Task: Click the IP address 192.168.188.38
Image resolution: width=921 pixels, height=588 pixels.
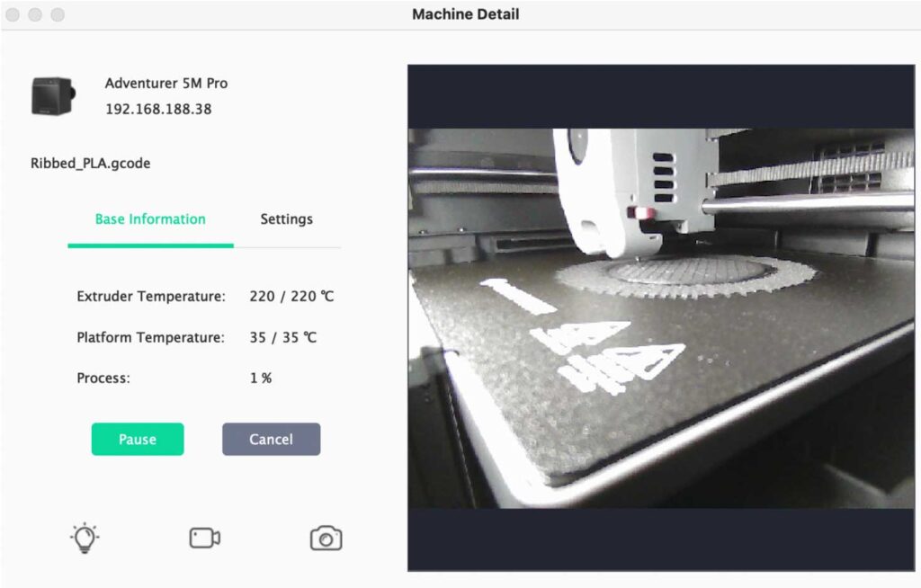Action: tap(158, 110)
